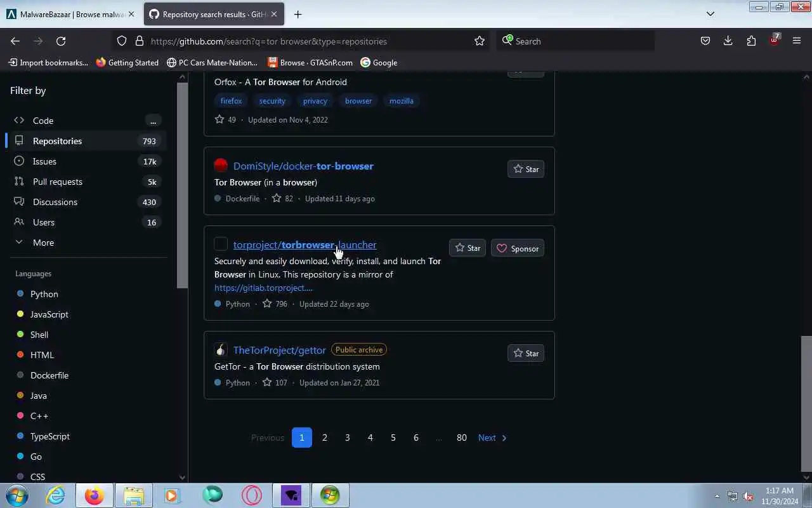812x508 pixels.
Task: Open the Browse GTASnP.com bookmark
Action: click(x=310, y=62)
